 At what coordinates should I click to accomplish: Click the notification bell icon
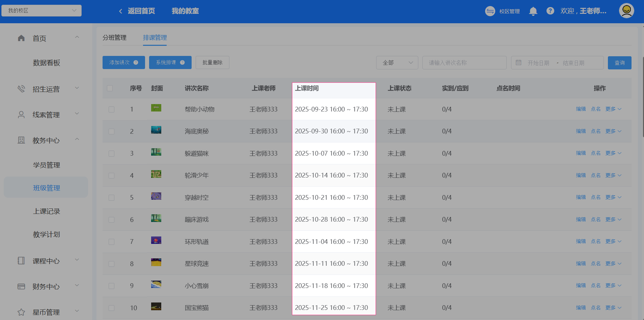[x=533, y=11]
